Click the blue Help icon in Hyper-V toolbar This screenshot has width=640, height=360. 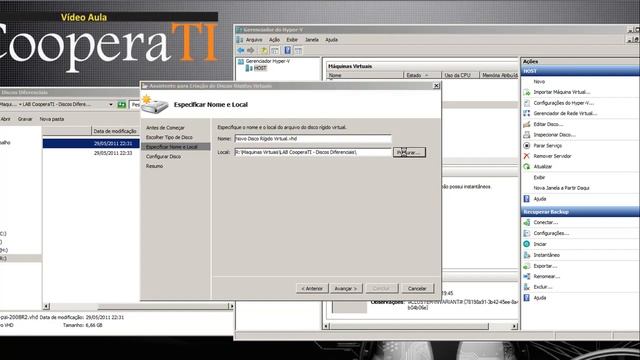287,50
